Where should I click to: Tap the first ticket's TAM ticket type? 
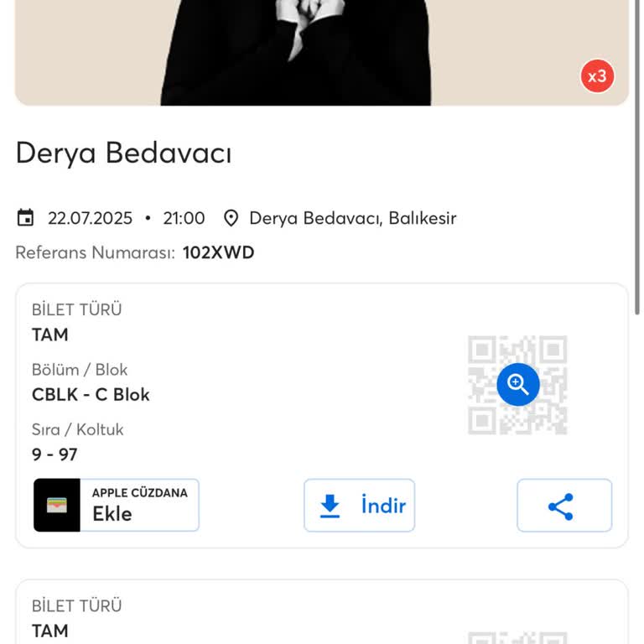coord(50,335)
